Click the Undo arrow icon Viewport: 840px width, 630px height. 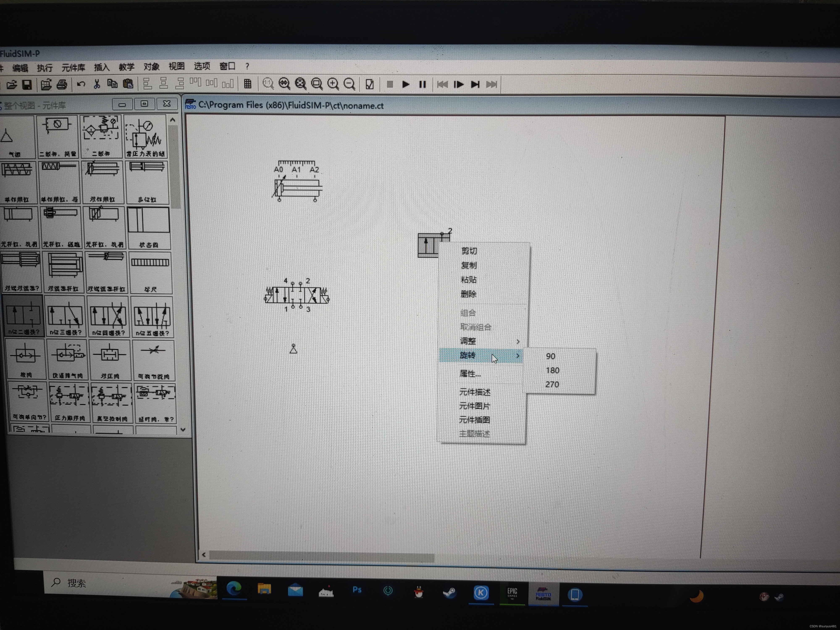[x=81, y=84]
